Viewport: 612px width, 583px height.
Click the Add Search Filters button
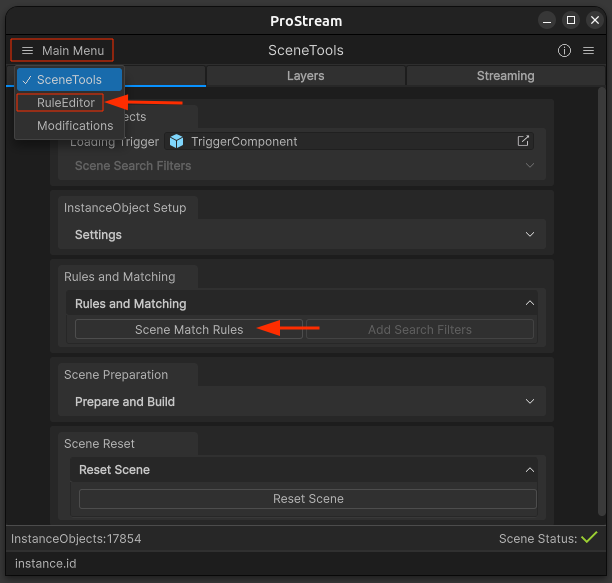(420, 329)
